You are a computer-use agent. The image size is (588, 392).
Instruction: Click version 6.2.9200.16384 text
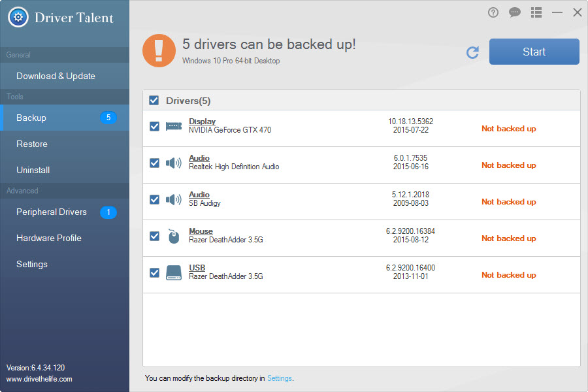pos(411,231)
